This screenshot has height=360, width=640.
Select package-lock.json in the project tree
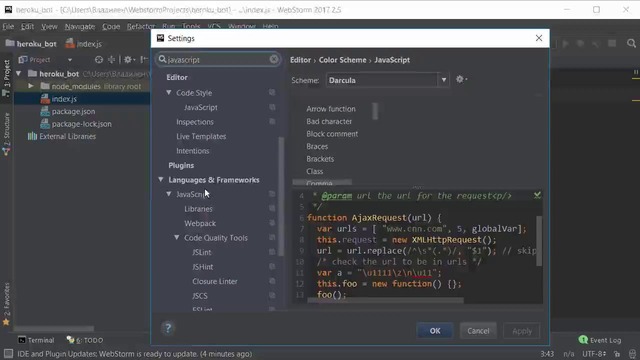coord(81,124)
